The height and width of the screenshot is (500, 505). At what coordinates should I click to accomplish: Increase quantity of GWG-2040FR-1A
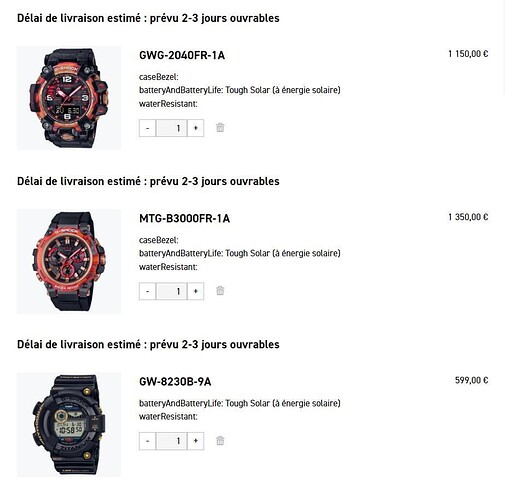point(196,128)
